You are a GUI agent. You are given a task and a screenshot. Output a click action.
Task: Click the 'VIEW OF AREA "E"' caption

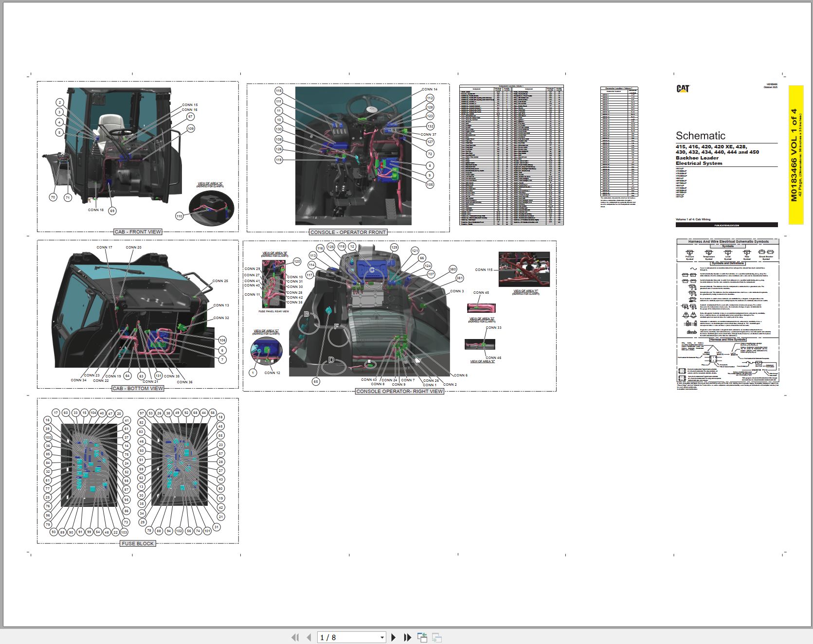click(x=482, y=362)
